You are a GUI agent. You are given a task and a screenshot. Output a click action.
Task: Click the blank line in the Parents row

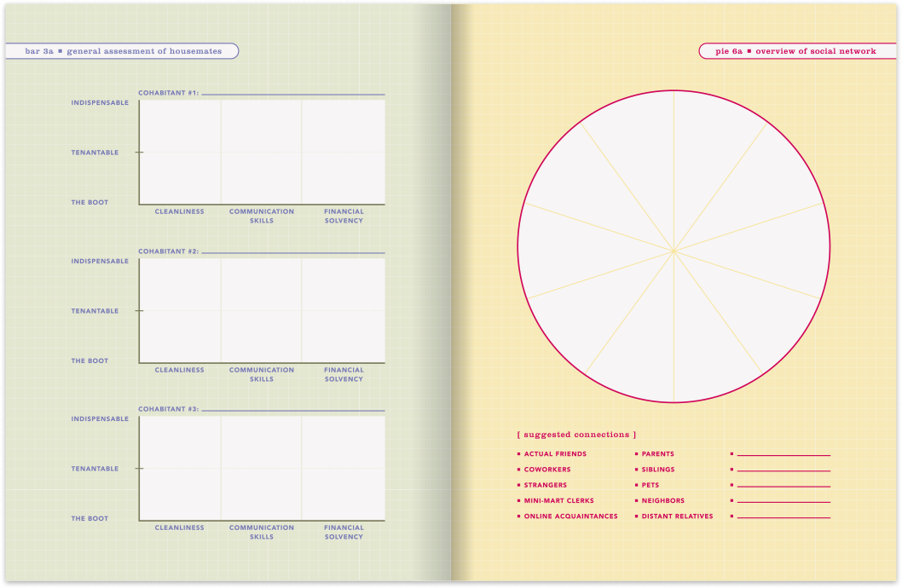(x=783, y=455)
